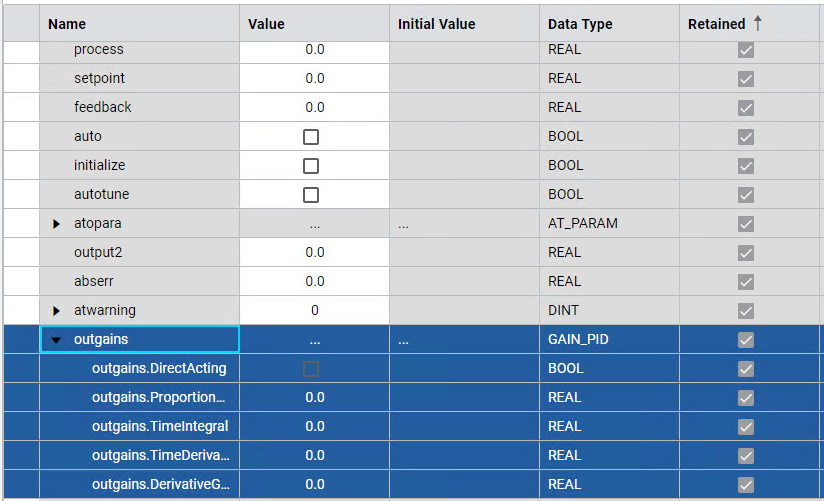Click the sort arrow icon beside Retained
This screenshot has height=501, width=824.
pyautogui.click(x=758, y=23)
